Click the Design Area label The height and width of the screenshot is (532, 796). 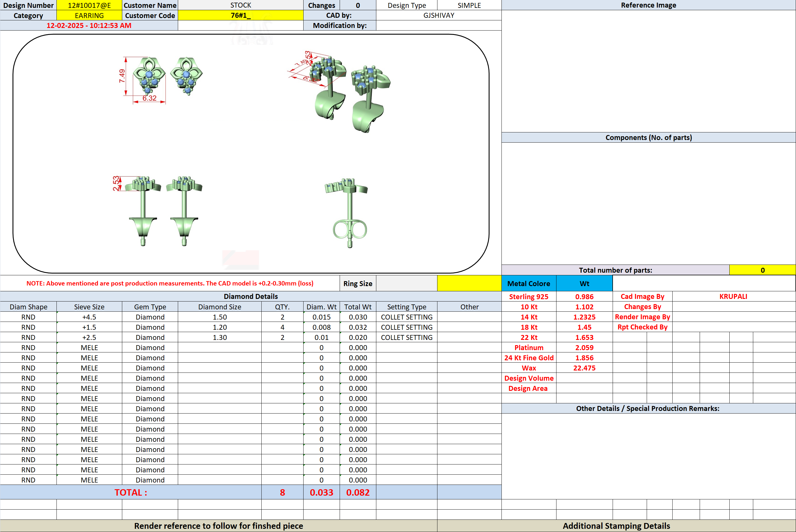coord(529,388)
